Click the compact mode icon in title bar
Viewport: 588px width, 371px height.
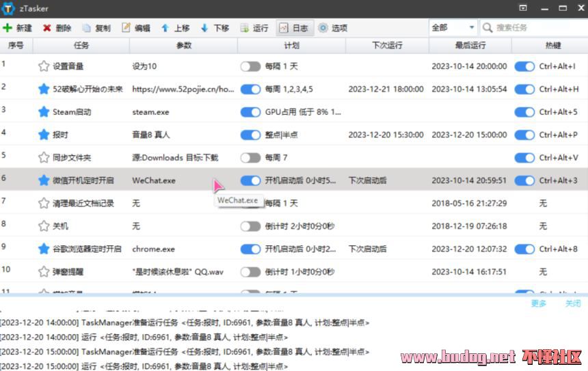(x=523, y=8)
